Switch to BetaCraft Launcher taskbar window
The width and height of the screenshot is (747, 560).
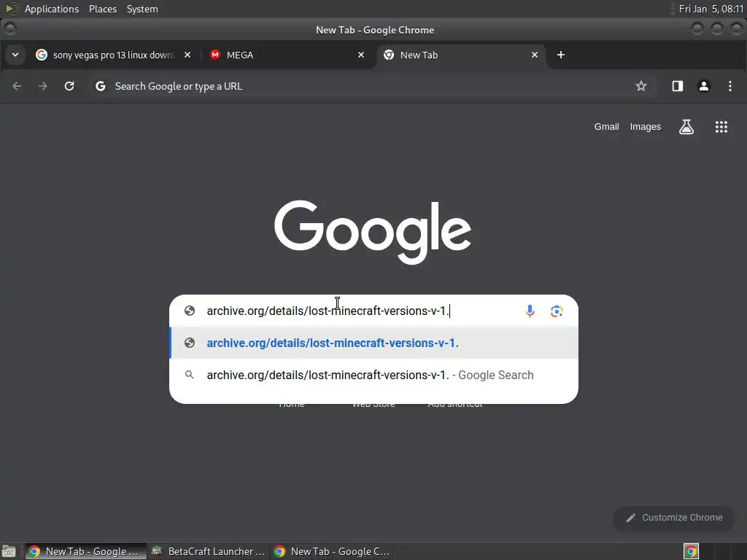(x=208, y=551)
